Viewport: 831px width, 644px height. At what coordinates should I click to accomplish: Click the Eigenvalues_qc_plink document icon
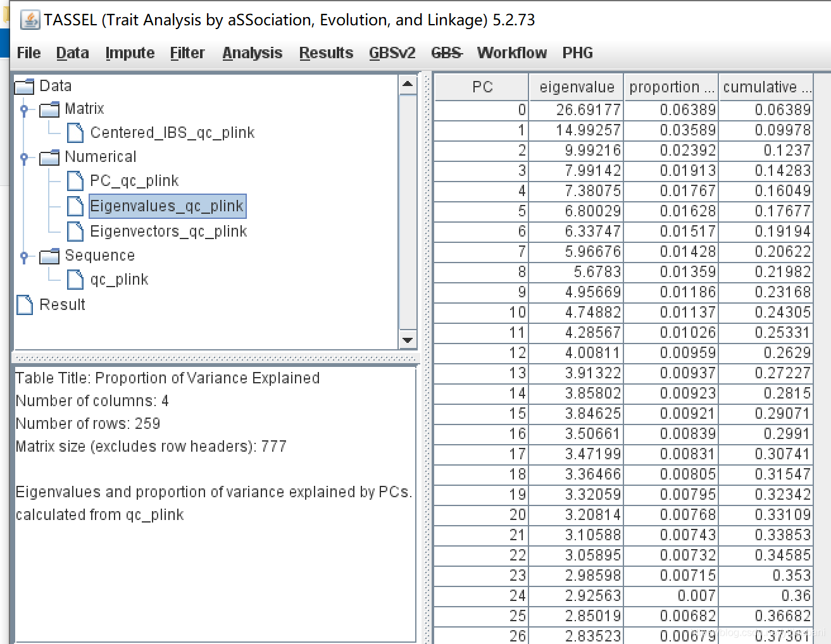pos(75,206)
